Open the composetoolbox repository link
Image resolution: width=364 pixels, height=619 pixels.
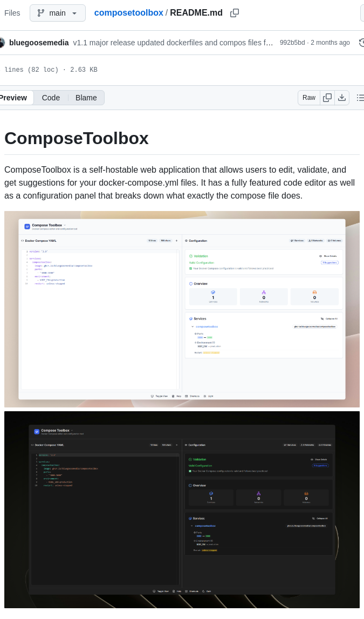click(x=128, y=12)
